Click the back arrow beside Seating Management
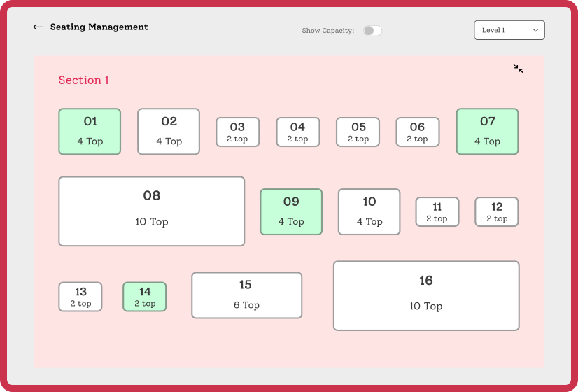The height and width of the screenshot is (392, 578). click(38, 27)
